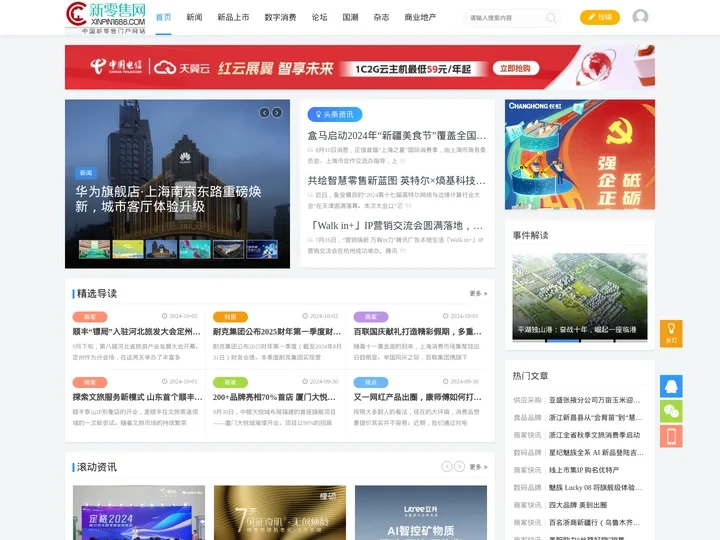Screen dimensions: 720x540
Task: Click previous arrow in 滚动资讯 section
Action: (x=446, y=467)
